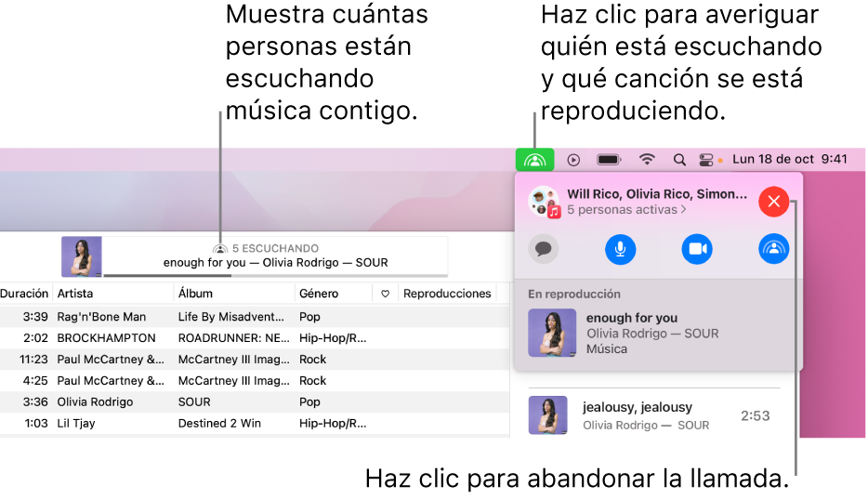Click the now playing SOUR artwork in player
This screenshot has width=868, height=499.
pyautogui.click(x=82, y=256)
